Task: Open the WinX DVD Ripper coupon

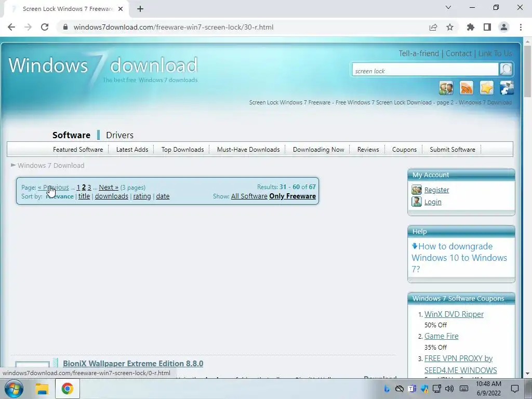Action: [454, 314]
